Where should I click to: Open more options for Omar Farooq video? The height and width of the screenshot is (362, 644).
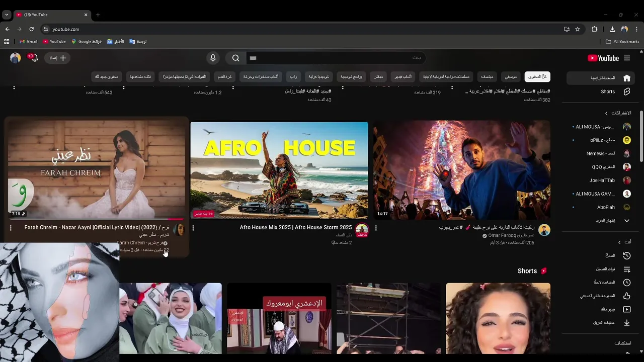click(376, 228)
